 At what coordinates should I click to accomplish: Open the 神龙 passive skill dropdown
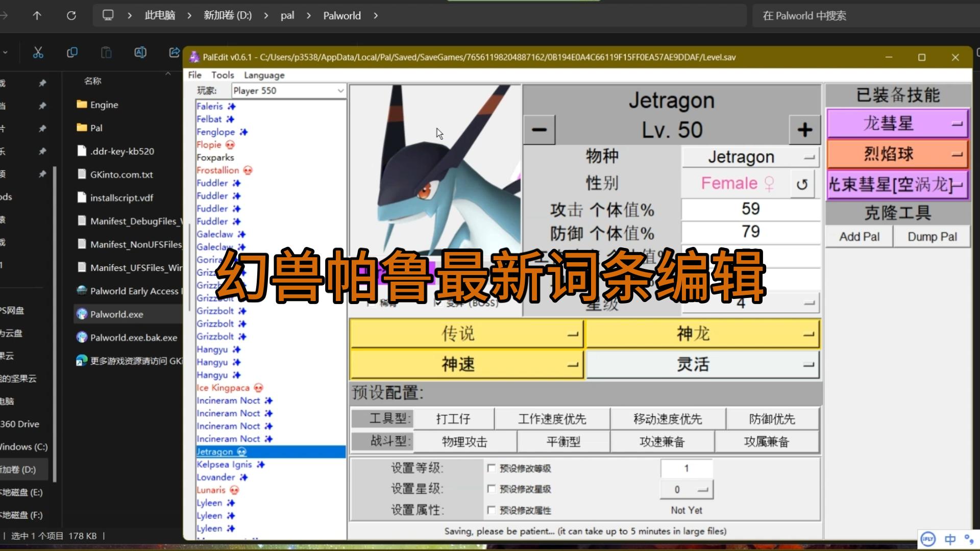703,334
